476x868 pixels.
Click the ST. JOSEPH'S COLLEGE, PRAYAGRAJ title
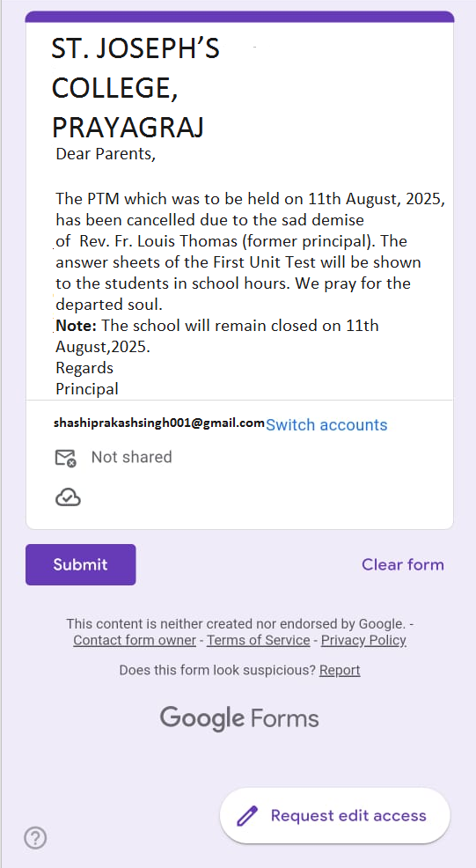[x=135, y=88]
